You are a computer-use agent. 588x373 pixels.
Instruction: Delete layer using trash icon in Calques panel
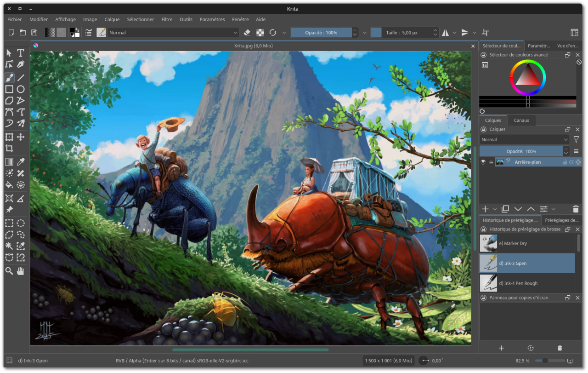[x=576, y=209]
